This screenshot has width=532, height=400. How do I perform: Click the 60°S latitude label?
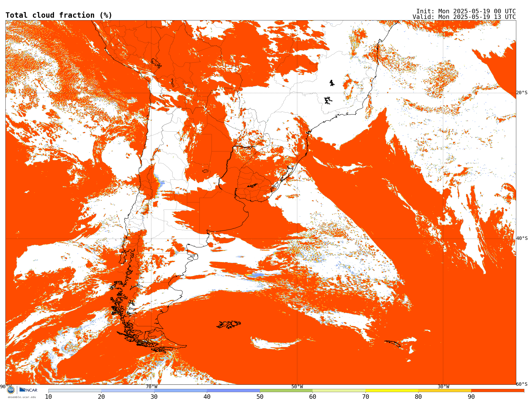[522, 384]
